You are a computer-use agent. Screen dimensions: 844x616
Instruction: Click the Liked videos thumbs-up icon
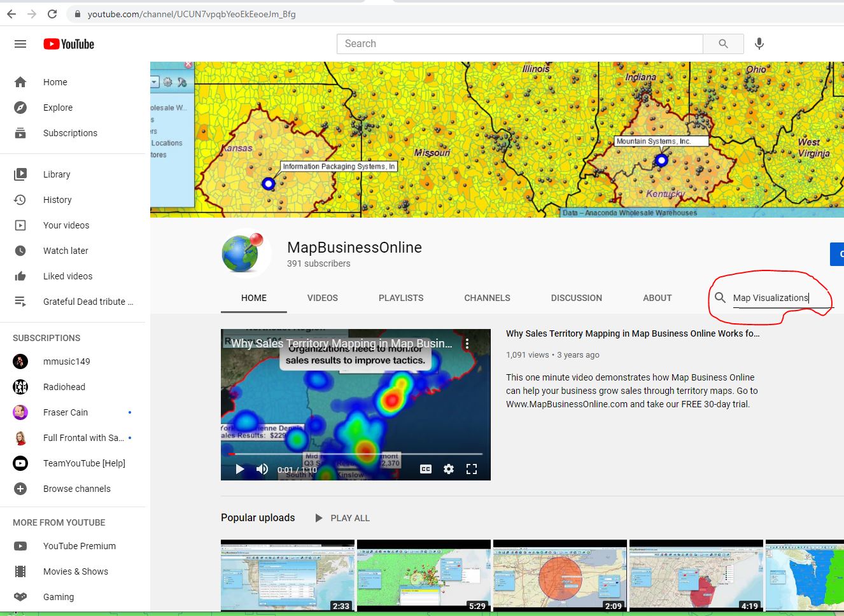coord(20,276)
